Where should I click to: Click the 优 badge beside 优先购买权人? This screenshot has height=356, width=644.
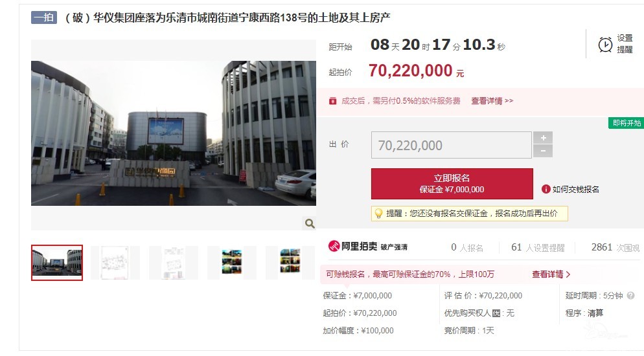pyautogui.click(x=496, y=313)
